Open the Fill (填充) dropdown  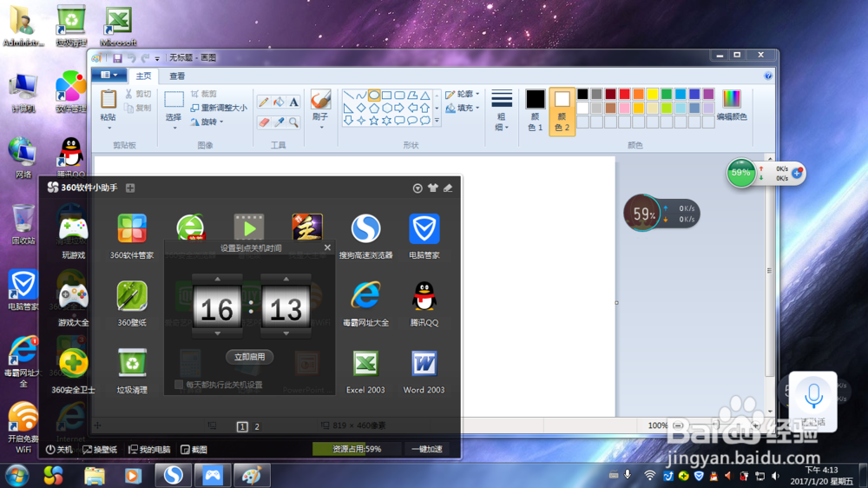click(463, 108)
